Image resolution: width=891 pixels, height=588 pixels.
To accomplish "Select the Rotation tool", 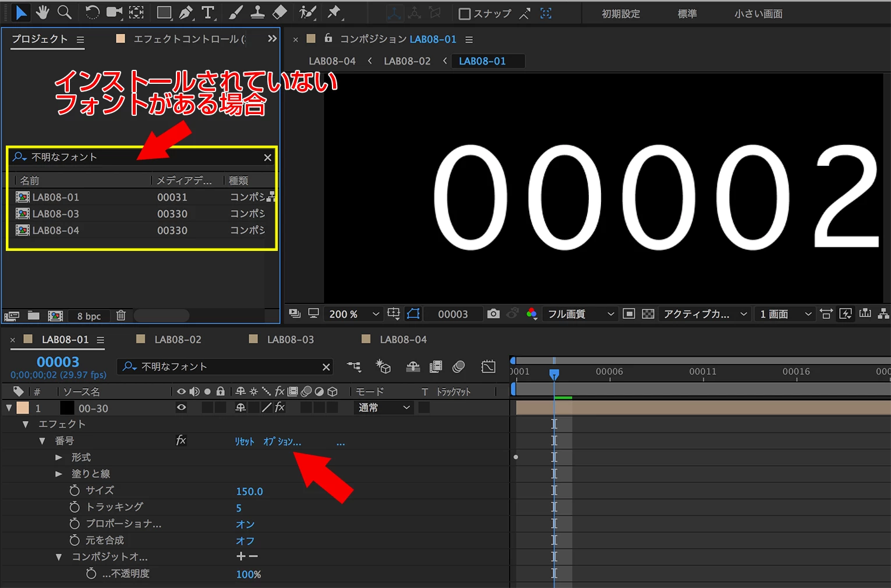I will (x=92, y=12).
